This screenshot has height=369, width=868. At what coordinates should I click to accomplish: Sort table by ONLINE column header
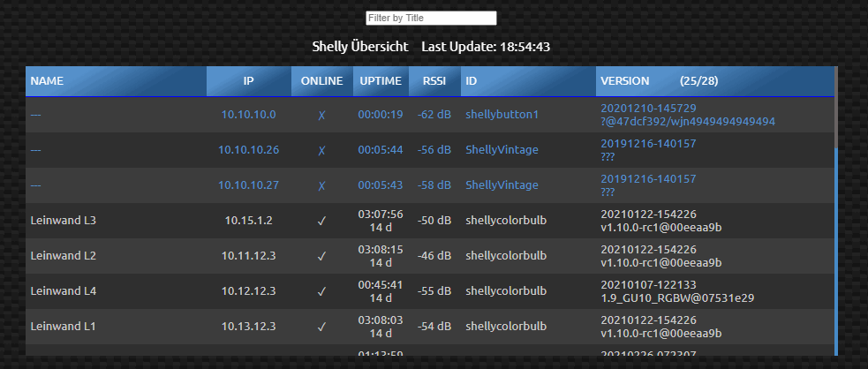click(322, 80)
